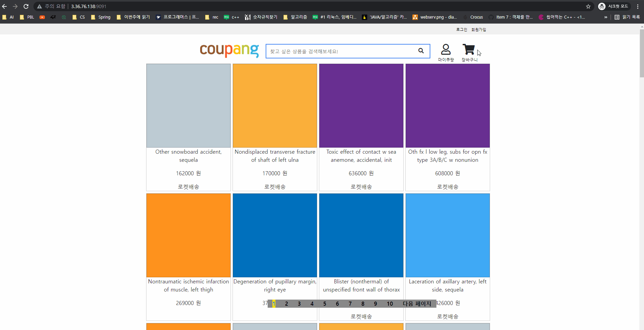The width and height of the screenshot is (644, 330).
Task: Open the YouTube bookmark on the bookmarks bar
Action: 42,17
